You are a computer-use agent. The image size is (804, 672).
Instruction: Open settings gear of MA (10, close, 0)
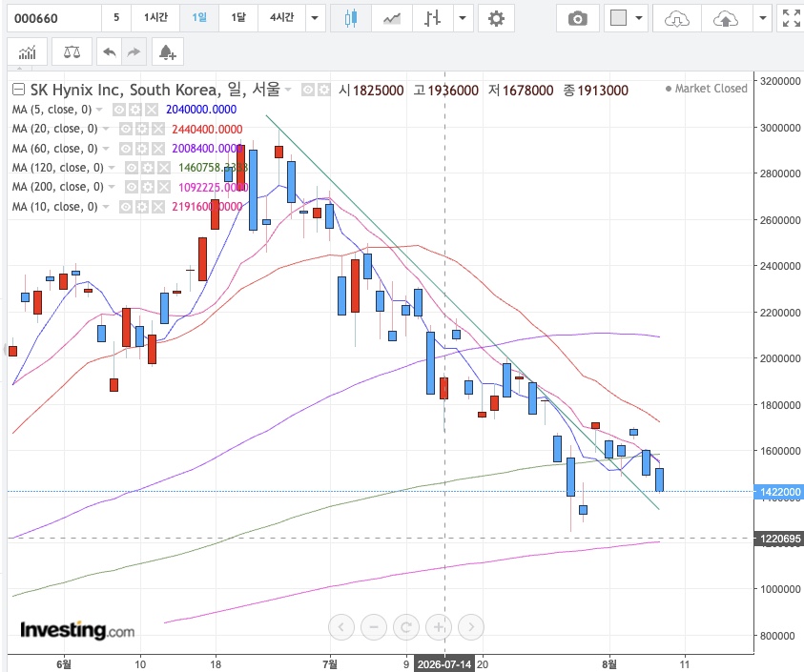tap(141, 207)
